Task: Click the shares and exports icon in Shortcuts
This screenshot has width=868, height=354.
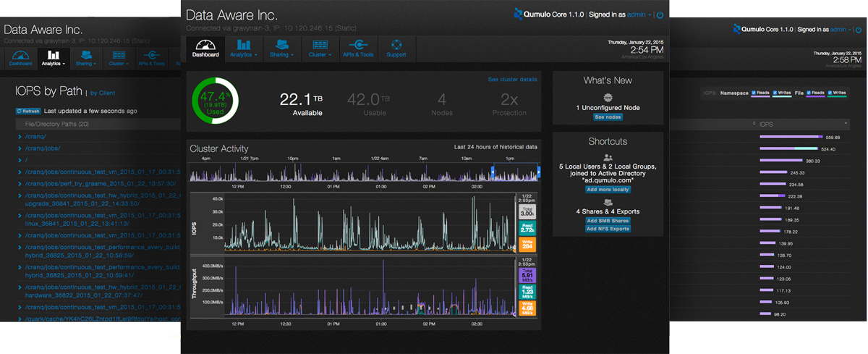Action: [x=608, y=202]
